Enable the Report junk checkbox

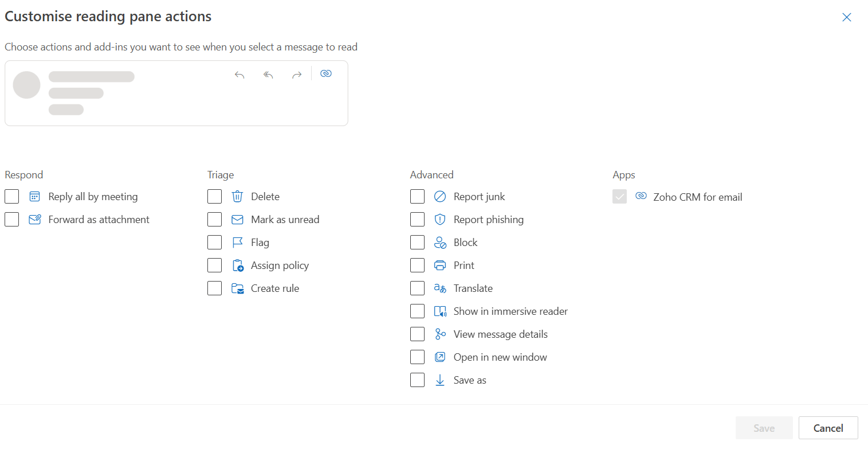(x=418, y=197)
